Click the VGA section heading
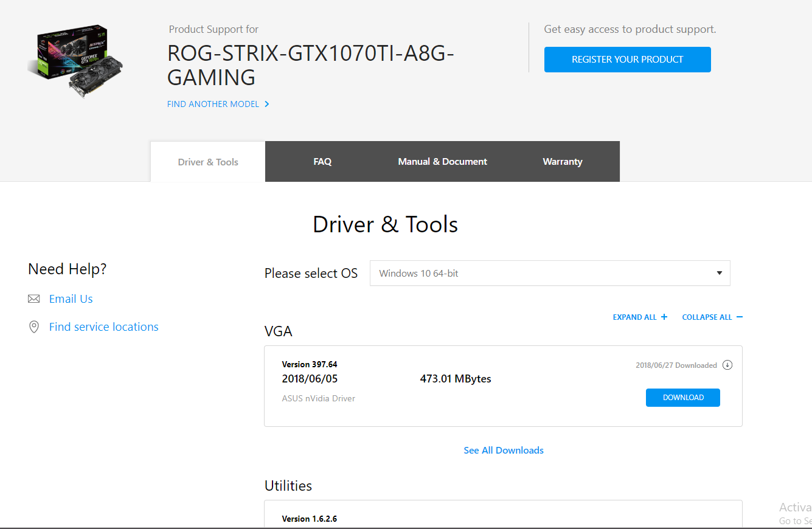This screenshot has width=812, height=529. tap(279, 331)
